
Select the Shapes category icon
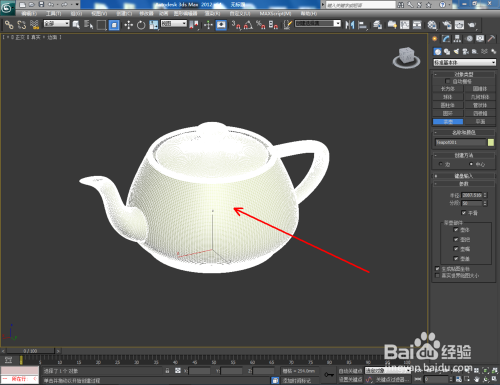(447, 51)
